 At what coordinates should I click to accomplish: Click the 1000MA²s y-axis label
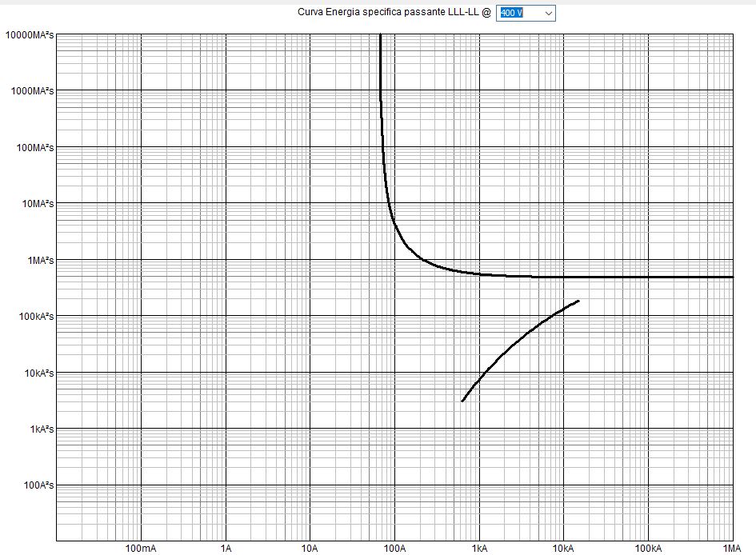(30, 91)
